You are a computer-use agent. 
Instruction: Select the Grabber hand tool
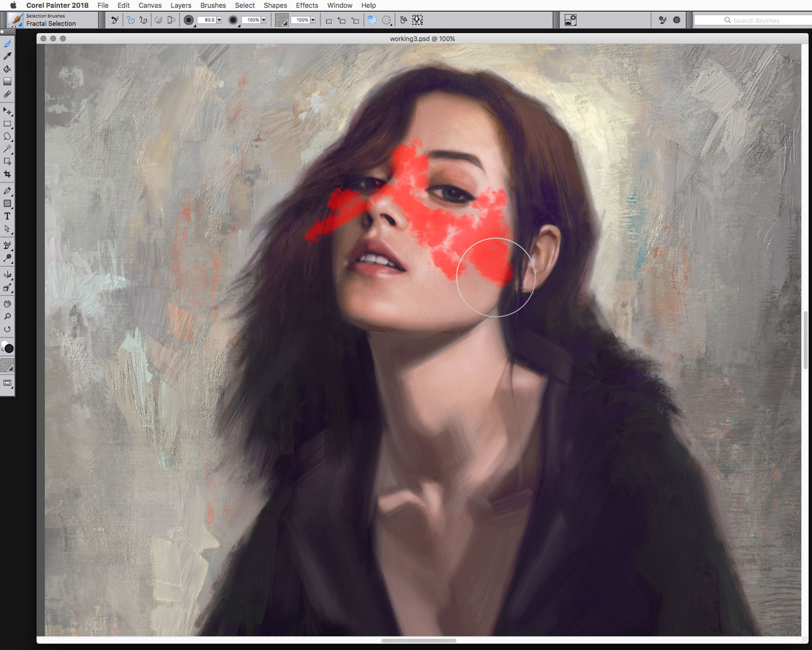tap(8, 304)
